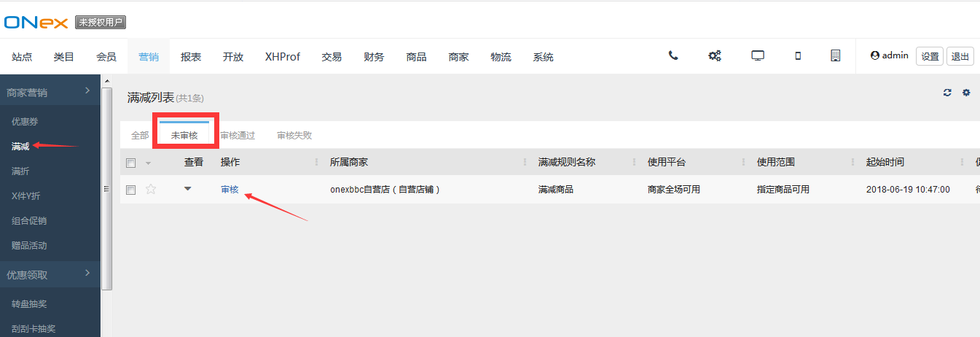Expand the 商家营销 sidebar section
Viewport: 980px width, 337px height.
[50, 92]
